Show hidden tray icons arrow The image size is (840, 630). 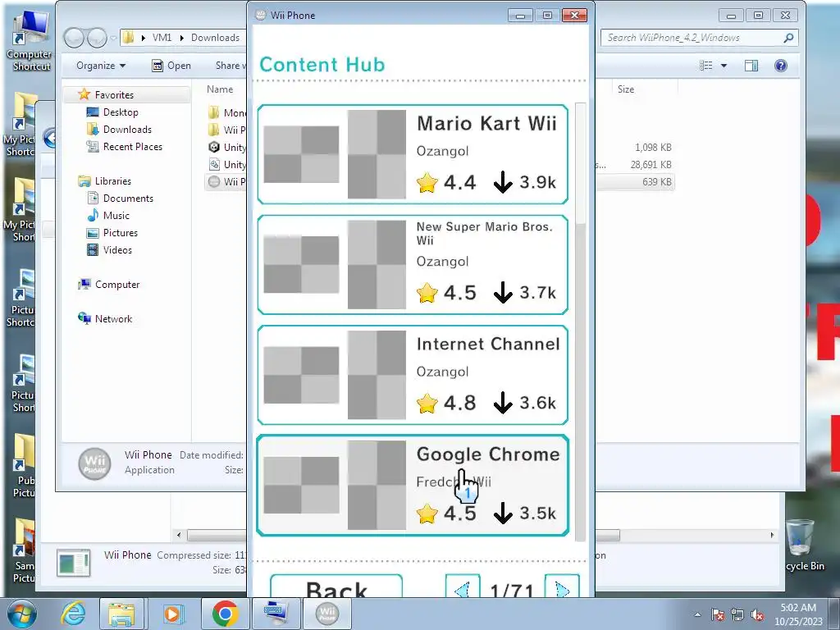[697, 614]
